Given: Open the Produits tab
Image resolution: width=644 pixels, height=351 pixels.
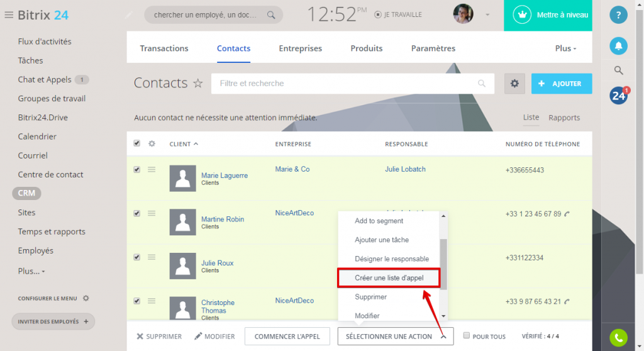Looking at the screenshot, I should (x=367, y=48).
